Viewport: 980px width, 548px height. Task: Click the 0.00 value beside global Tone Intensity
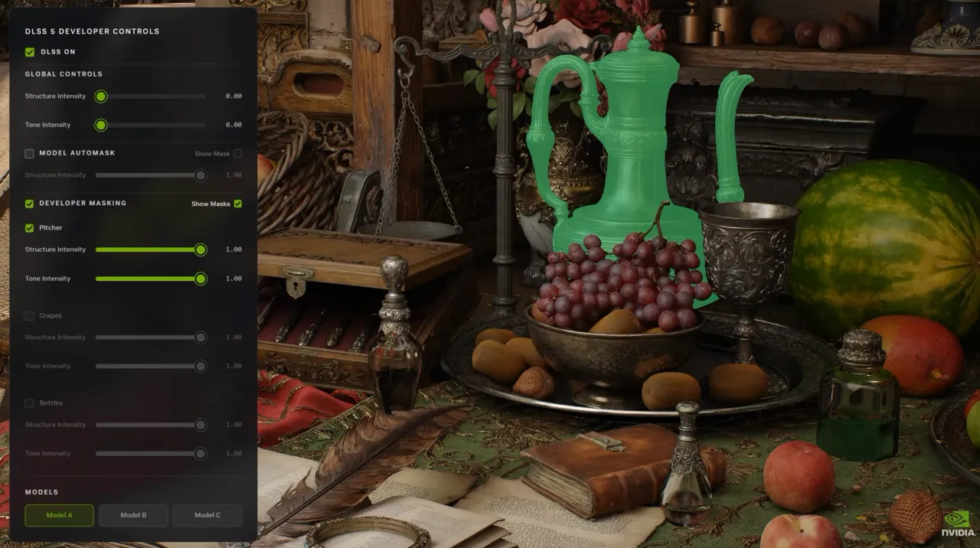point(234,125)
